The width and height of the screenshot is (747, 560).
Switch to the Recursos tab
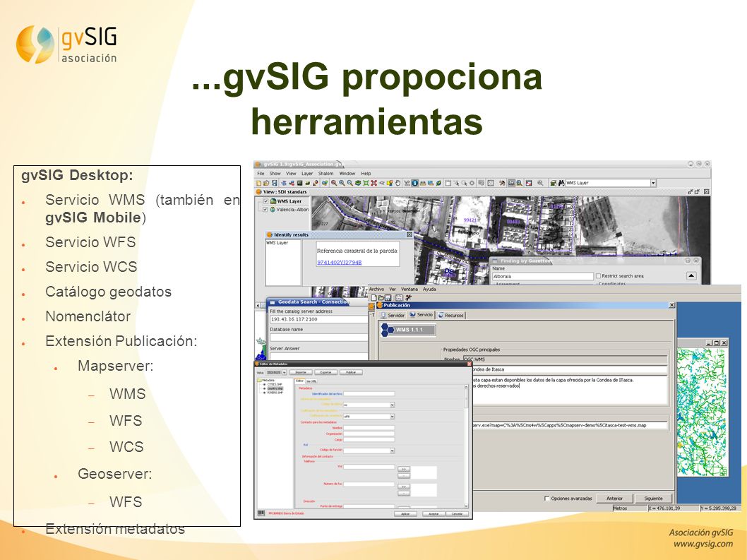pyautogui.click(x=450, y=315)
